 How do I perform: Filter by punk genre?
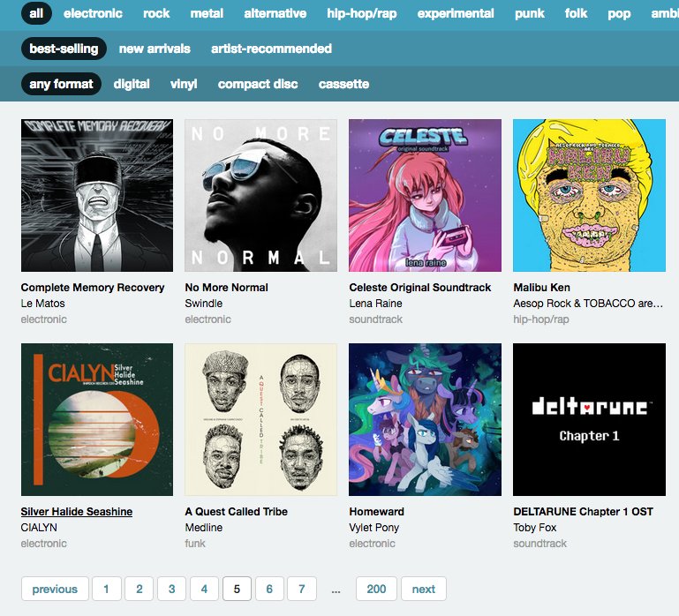click(x=530, y=13)
